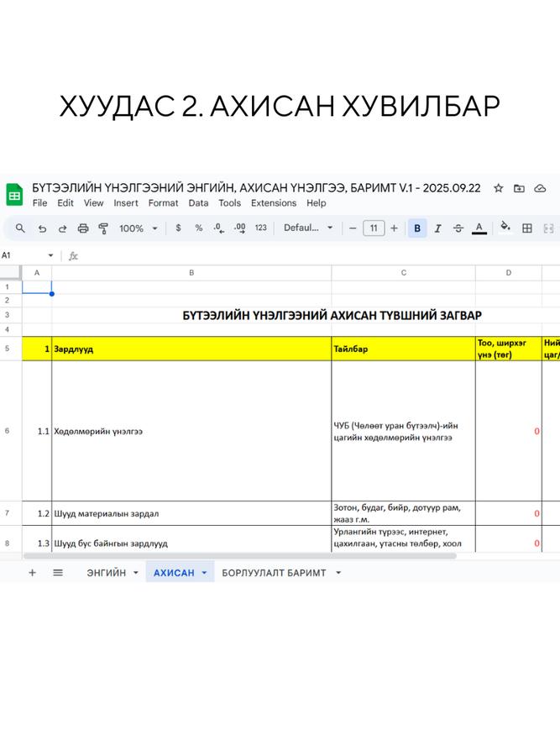Open the Edit menu
Screen dimensions: 560x756
tap(65, 203)
